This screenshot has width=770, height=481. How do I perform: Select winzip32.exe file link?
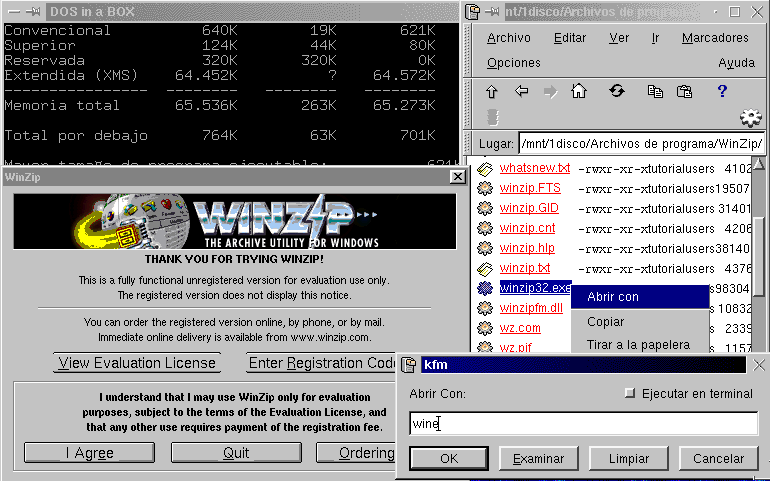tap(535, 288)
